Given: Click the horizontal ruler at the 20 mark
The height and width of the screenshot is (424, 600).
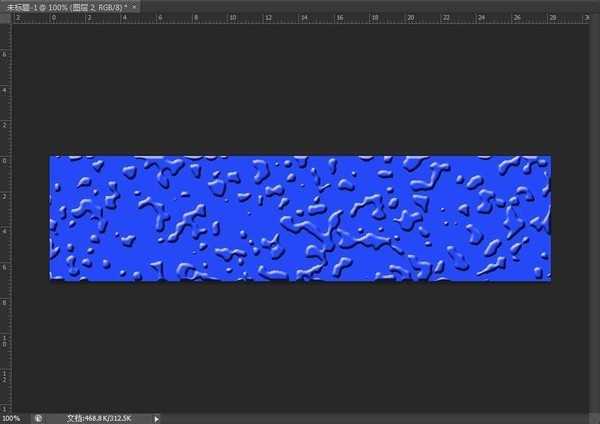Looking at the screenshot, I should coord(407,18).
